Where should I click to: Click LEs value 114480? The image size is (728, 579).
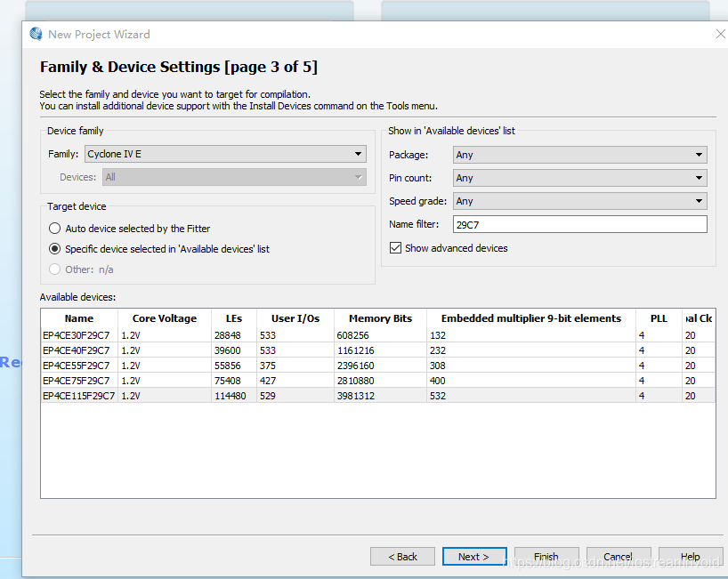[x=231, y=396]
